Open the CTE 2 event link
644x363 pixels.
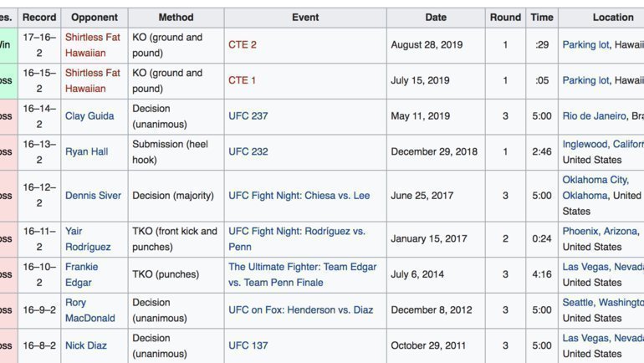pos(243,45)
